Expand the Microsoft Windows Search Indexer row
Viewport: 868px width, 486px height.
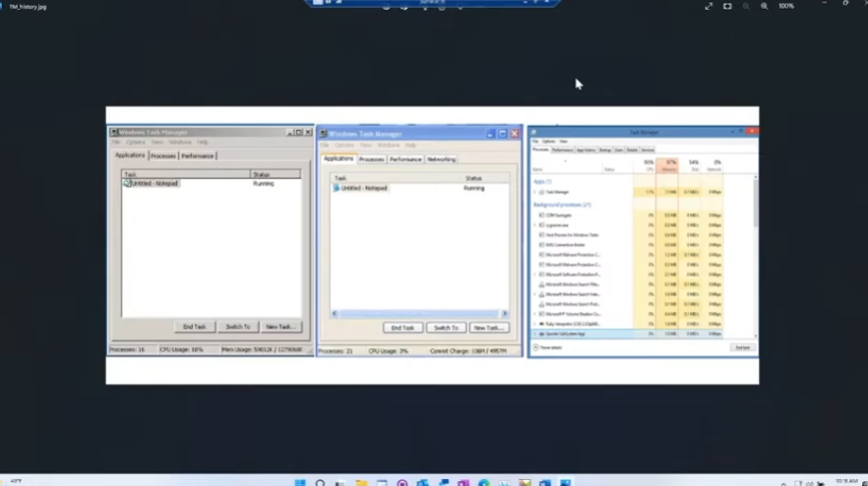tap(534, 294)
